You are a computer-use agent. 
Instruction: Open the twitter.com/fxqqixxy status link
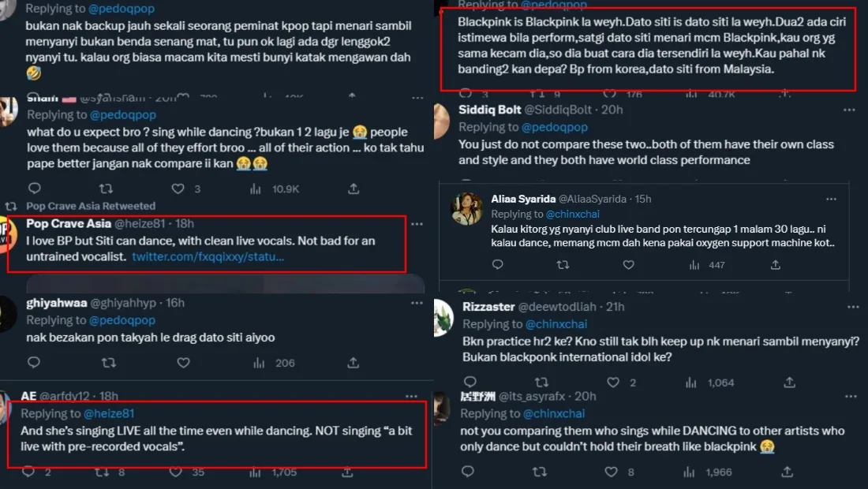(x=208, y=257)
